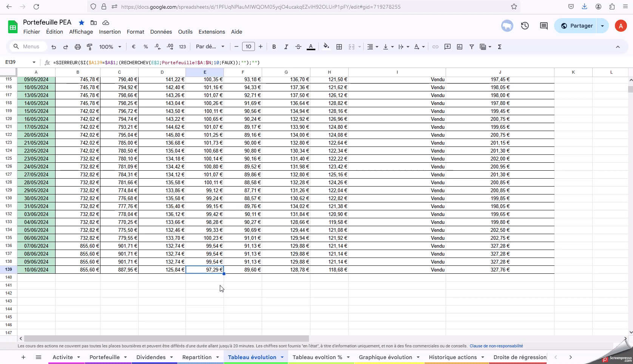Open the Insertion menu
Image resolution: width=633 pixels, height=364 pixels.
pos(110,32)
